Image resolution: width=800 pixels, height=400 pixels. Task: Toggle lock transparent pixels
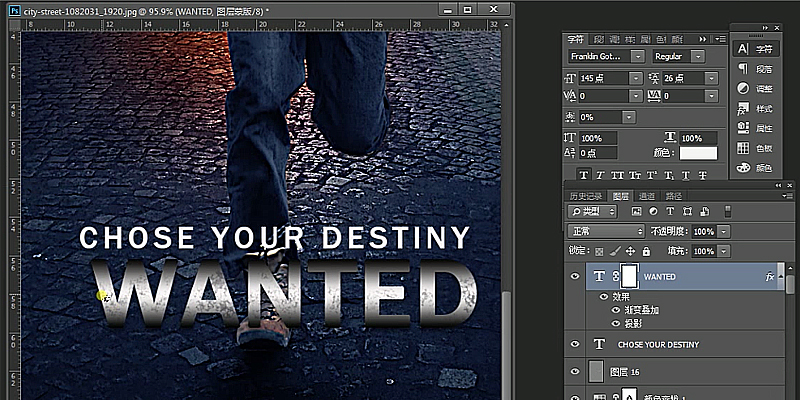[x=599, y=251]
